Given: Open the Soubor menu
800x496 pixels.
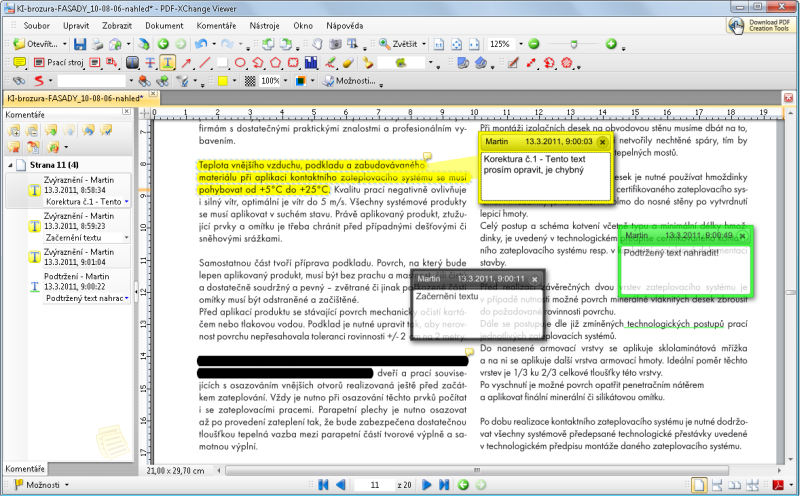Looking at the screenshot, I should click(36, 26).
